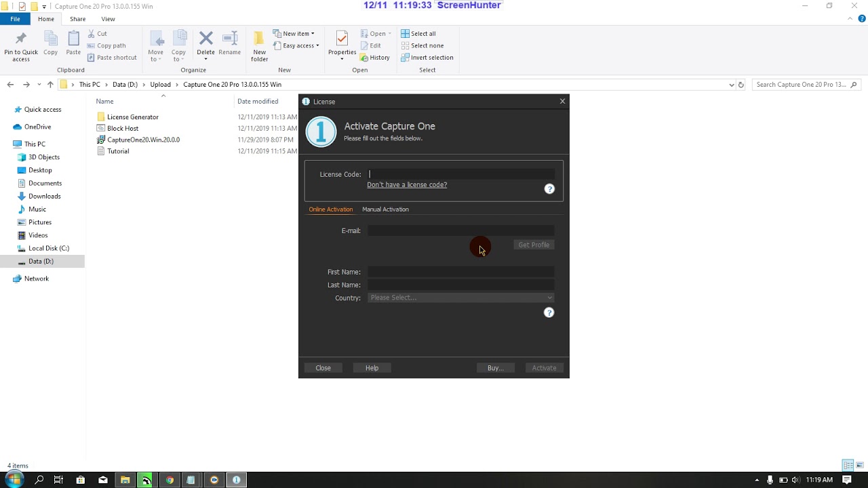Click Edit in the Open group

point(370,45)
